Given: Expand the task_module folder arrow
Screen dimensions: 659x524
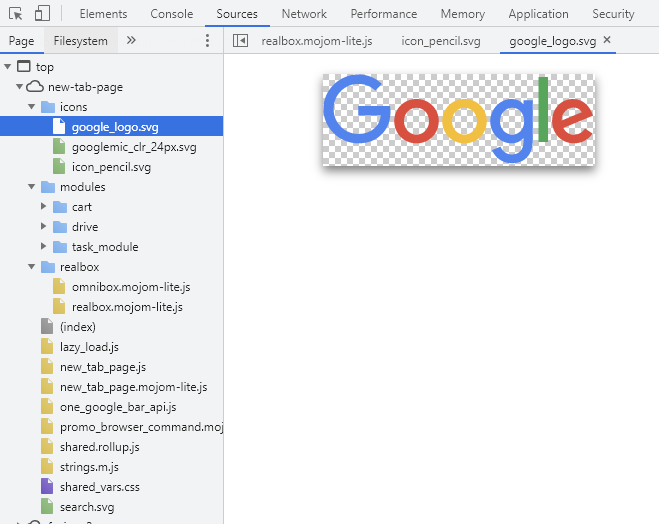Looking at the screenshot, I should pyautogui.click(x=43, y=246).
